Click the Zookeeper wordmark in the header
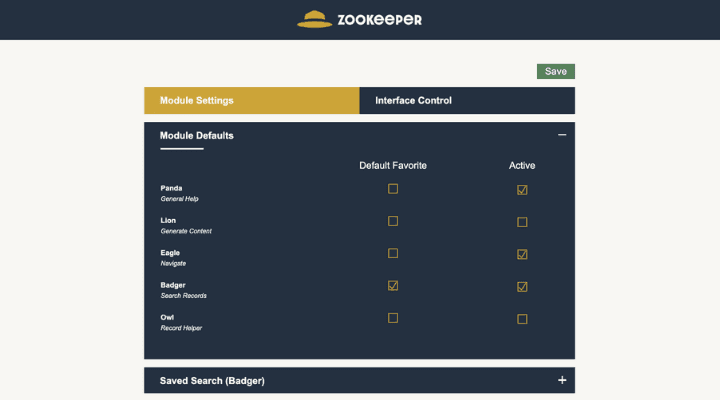Image resolution: width=720 pixels, height=400 pixels. click(379, 20)
